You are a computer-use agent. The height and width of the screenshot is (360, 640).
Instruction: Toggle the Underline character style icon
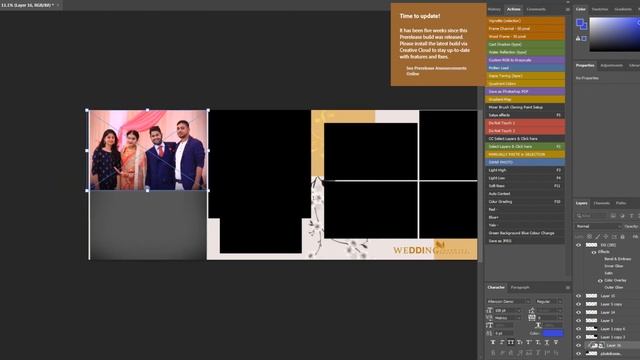click(547, 342)
